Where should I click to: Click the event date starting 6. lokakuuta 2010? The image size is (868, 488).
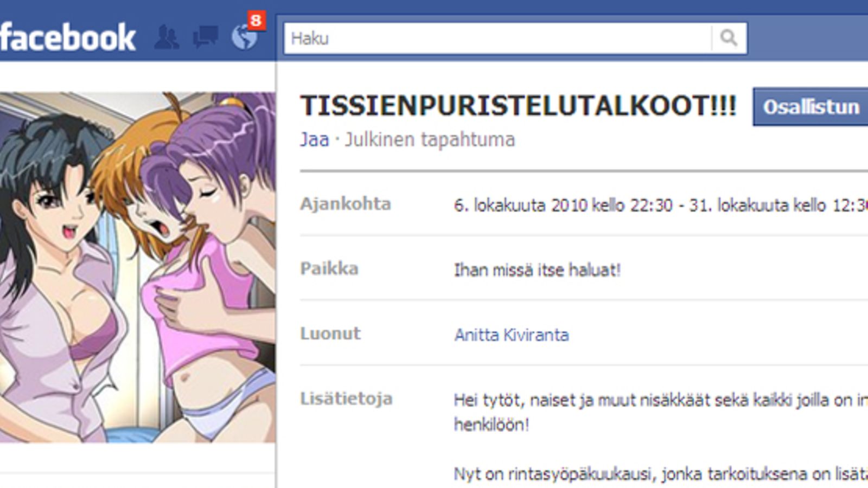(x=661, y=206)
